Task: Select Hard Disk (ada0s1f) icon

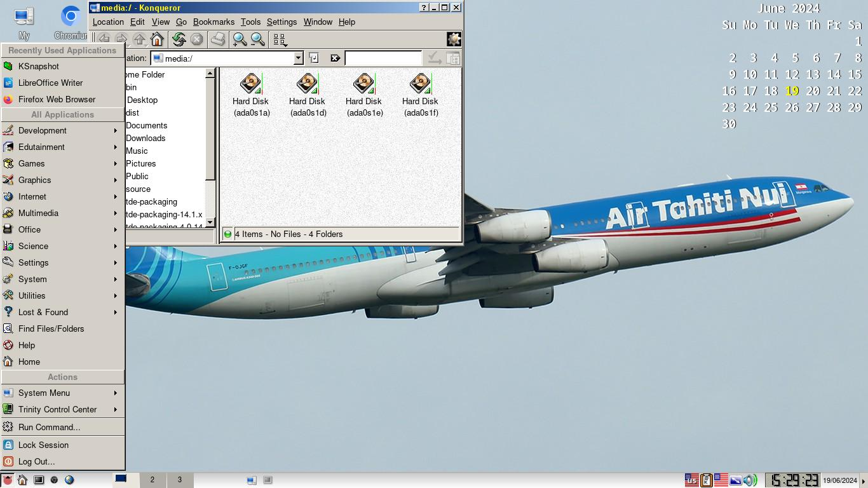Action: point(420,83)
